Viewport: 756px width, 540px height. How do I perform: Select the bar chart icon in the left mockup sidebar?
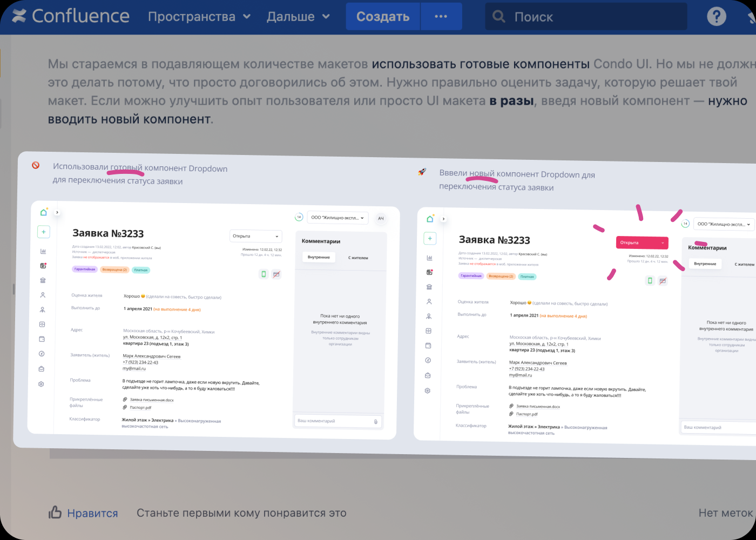[x=43, y=251]
